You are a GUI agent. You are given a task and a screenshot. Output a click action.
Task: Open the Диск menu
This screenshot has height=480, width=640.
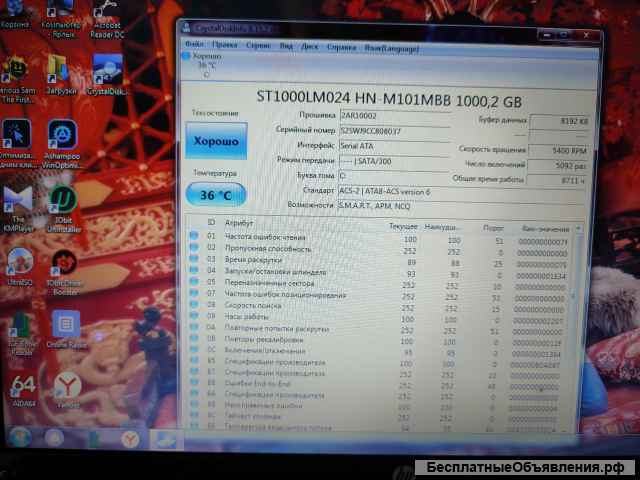point(310,46)
